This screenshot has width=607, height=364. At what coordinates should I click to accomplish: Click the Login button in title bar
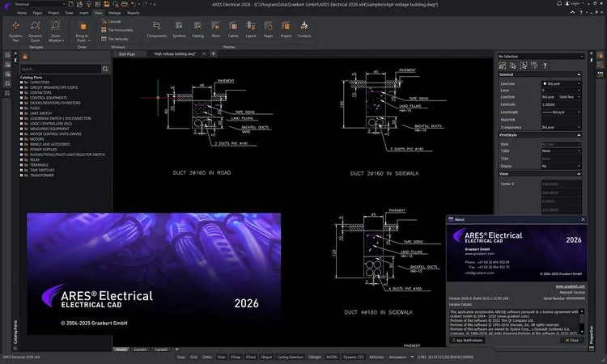pos(573,3)
